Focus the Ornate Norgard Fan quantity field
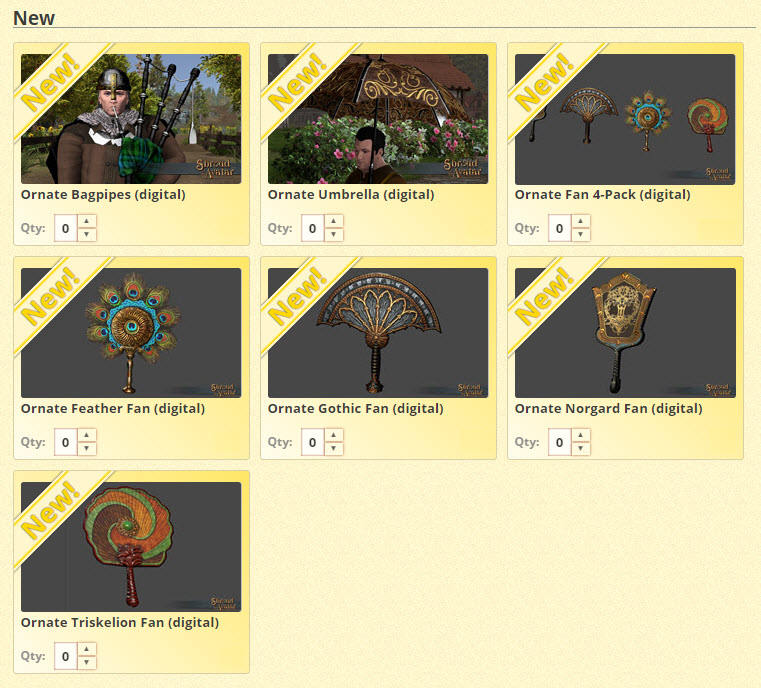761x688 pixels. pos(560,442)
